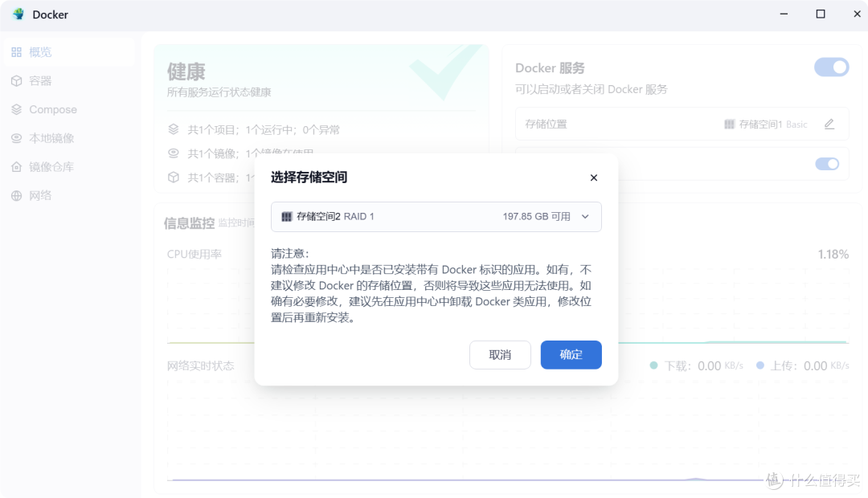Click the storage drive icon beside 存储空间2

288,216
